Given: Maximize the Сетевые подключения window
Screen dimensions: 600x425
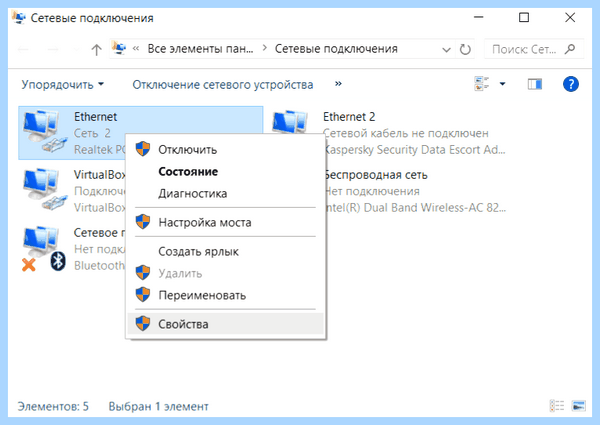Looking at the screenshot, I should [524, 18].
